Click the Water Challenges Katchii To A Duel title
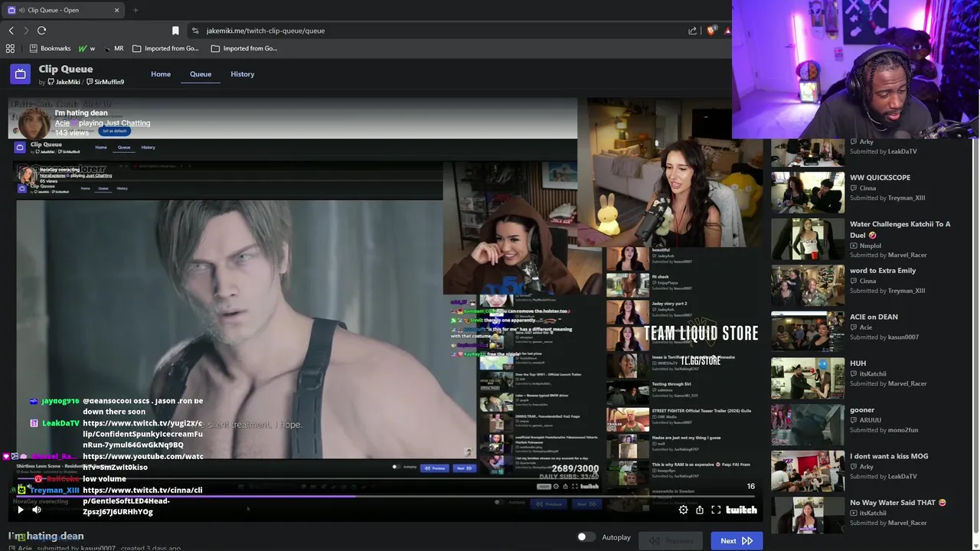Screen dimensions: 980x551 (x=900, y=230)
